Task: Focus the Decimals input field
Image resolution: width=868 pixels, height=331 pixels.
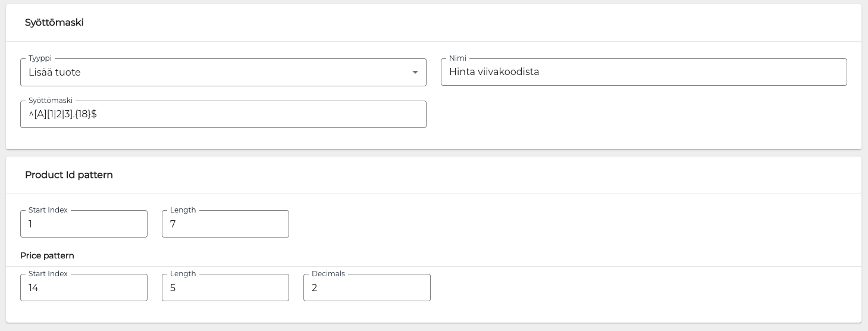Action: tap(366, 288)
